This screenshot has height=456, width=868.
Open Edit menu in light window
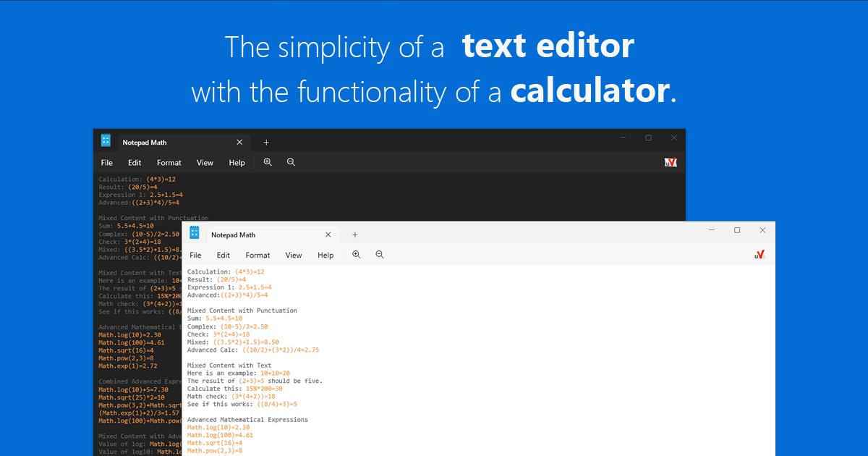click(x=224, y=256)
